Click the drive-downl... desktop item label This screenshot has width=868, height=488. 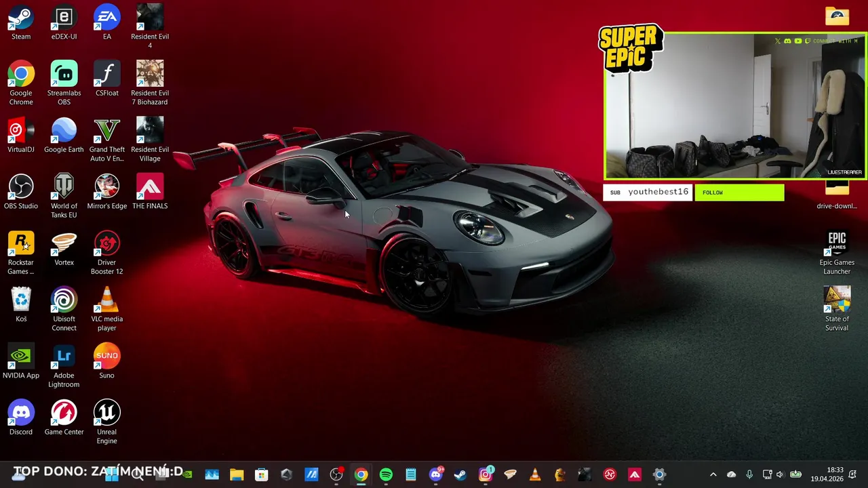pyautogui.click(x=837, y=206)
